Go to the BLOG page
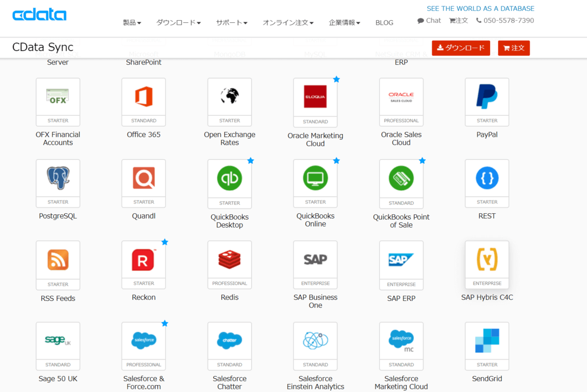Viewport: 587px width, 392px height. 384,22
